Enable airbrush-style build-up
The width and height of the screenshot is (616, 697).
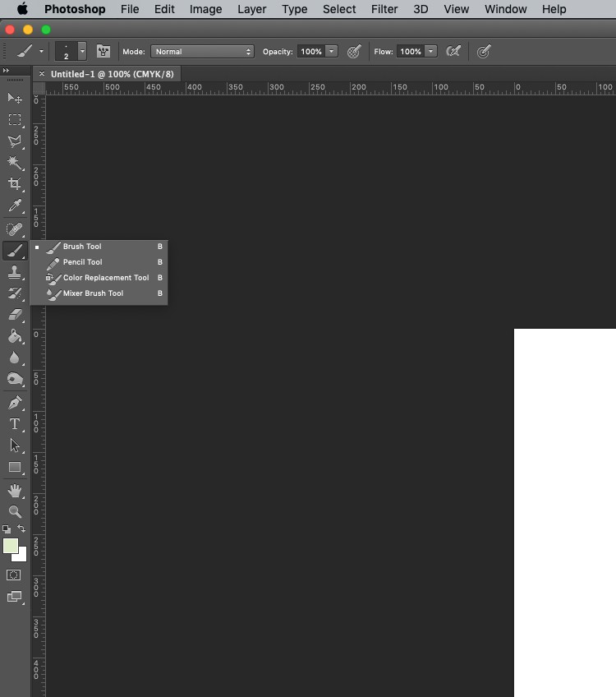point(453,52)
